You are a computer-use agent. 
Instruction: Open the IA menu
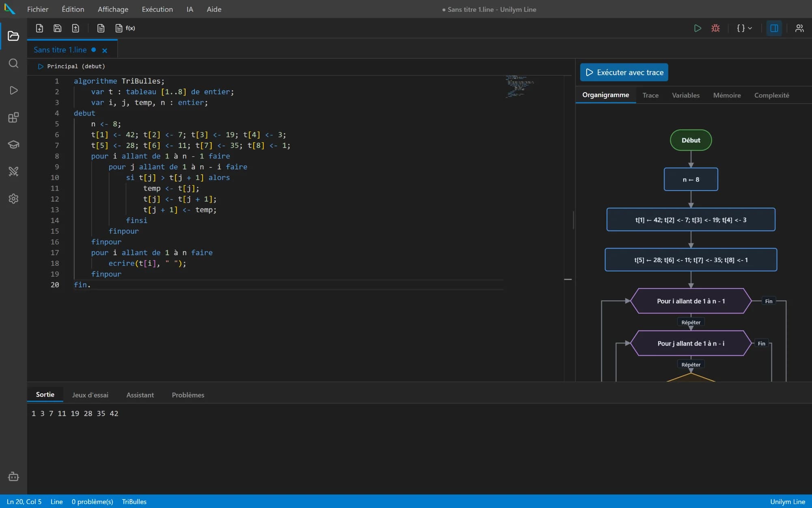tap(190, 9)
